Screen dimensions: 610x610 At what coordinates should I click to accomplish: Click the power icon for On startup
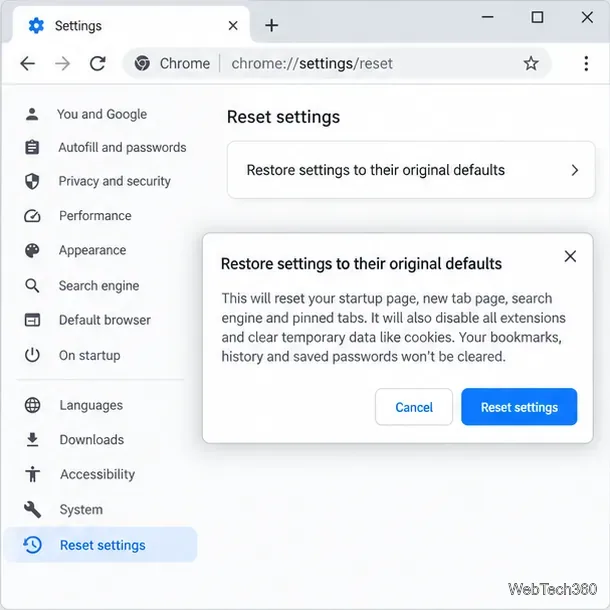click(32, 355)
